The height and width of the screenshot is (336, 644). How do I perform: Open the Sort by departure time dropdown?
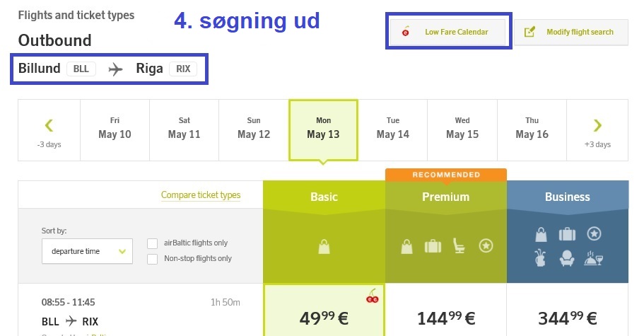click(x=87, y=251)
